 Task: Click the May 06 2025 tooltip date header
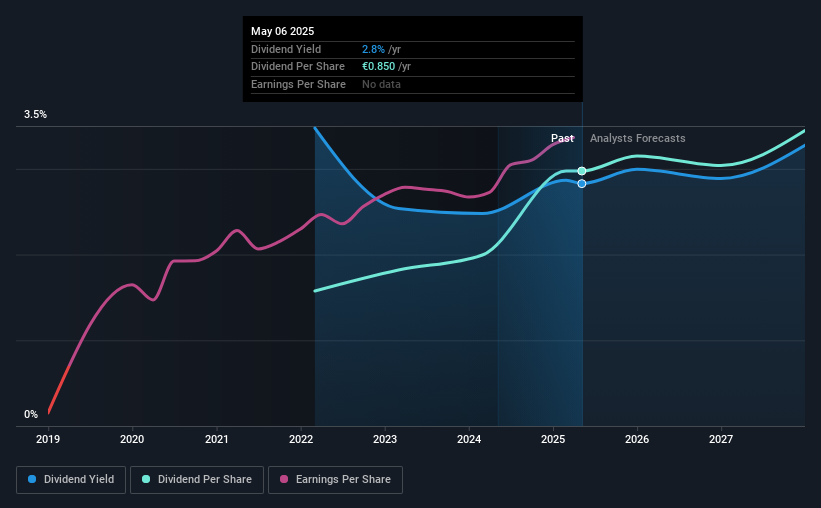point(283,31)
